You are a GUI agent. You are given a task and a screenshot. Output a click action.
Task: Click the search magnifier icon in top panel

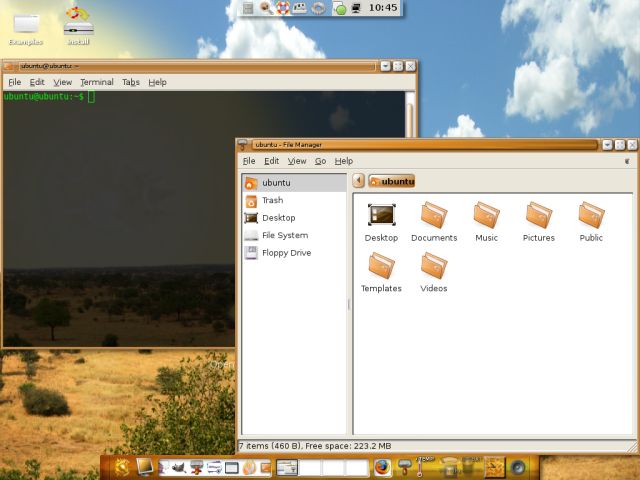point(266,8)
